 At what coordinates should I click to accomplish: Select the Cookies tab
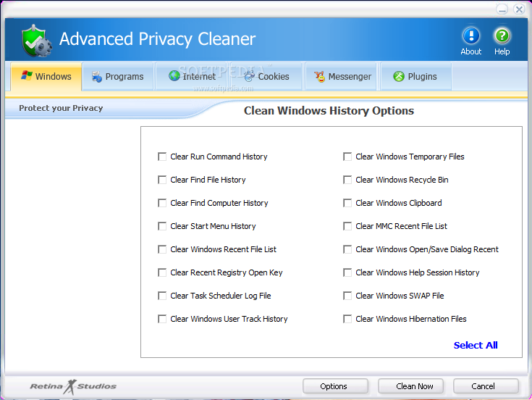[x=266, y=76]
